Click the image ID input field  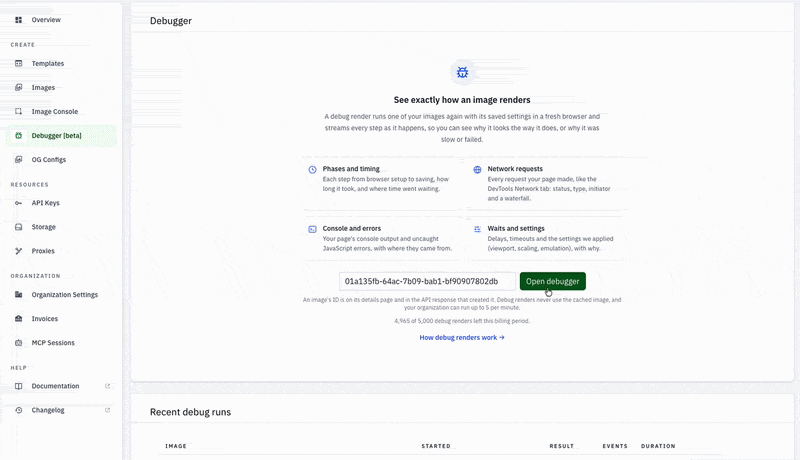click(427, 282)
